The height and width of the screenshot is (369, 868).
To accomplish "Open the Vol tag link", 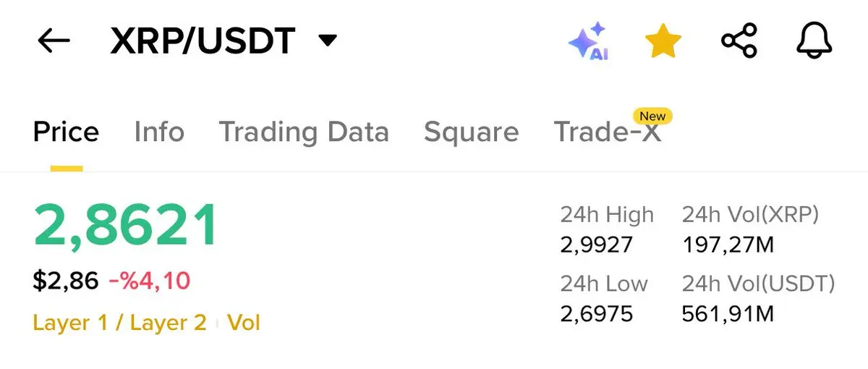I will click(x=244, y=322).
